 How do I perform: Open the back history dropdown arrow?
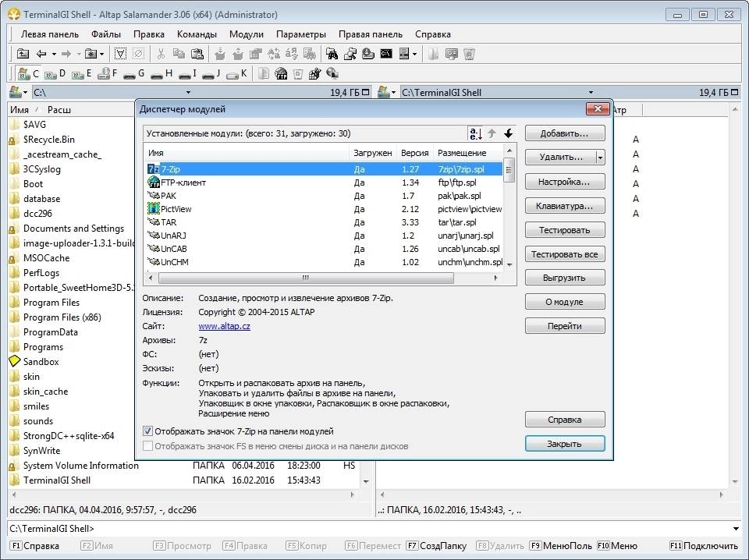click(x=54, y=54)
